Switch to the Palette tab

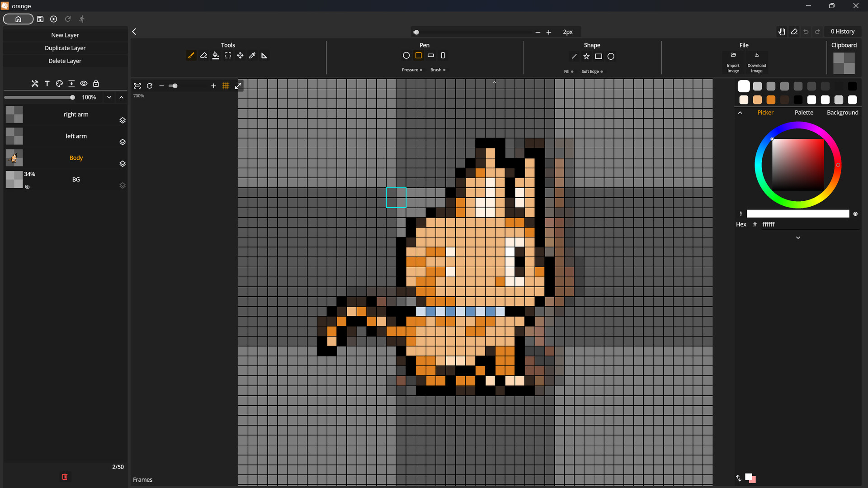click(x=804, y=113)
